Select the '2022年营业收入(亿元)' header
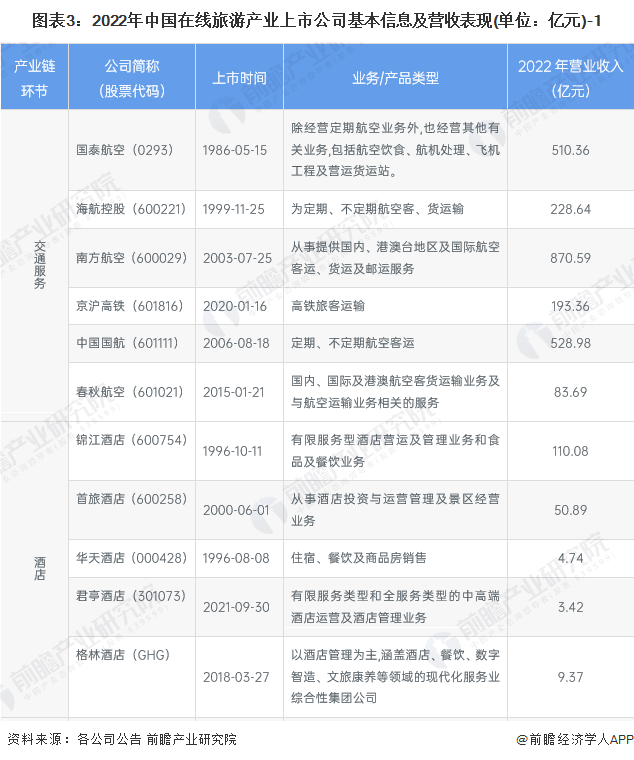The height and width of the screenshot is (760, 634). (571, 78)
